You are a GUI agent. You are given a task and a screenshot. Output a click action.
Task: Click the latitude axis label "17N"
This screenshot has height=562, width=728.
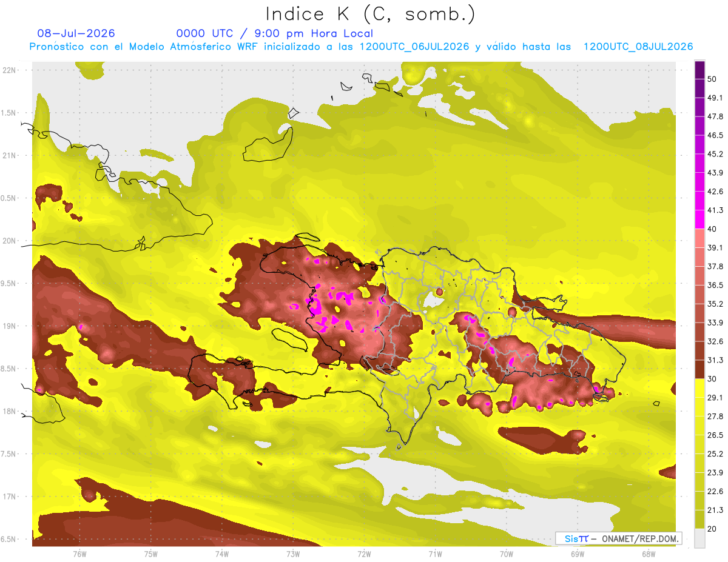point(9,497)
